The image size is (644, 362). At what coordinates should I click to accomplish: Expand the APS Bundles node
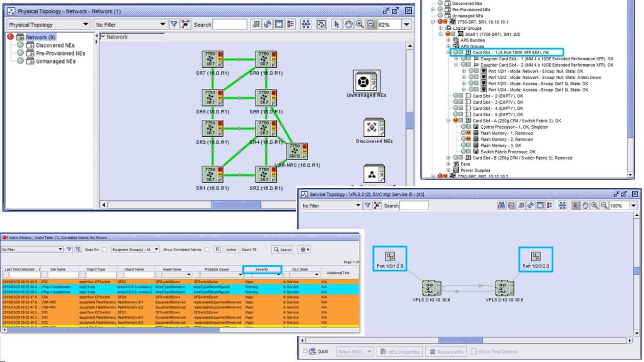tap(448, 40)
